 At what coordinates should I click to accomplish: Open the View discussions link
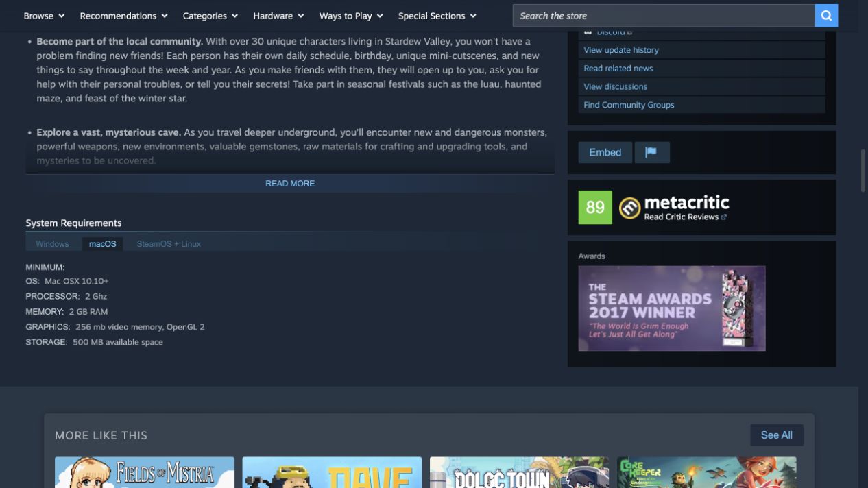pos(616,87)
